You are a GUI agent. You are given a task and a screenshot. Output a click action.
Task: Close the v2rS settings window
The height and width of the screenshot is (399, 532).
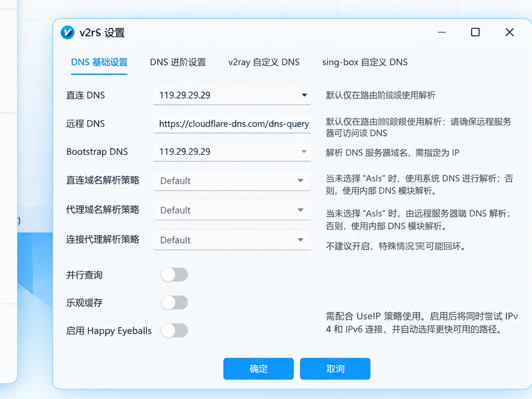click(x=510, y=32)
